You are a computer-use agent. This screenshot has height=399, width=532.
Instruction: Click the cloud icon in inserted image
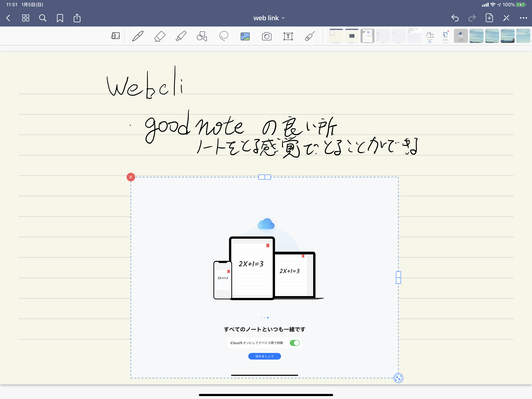coord(266,224)
